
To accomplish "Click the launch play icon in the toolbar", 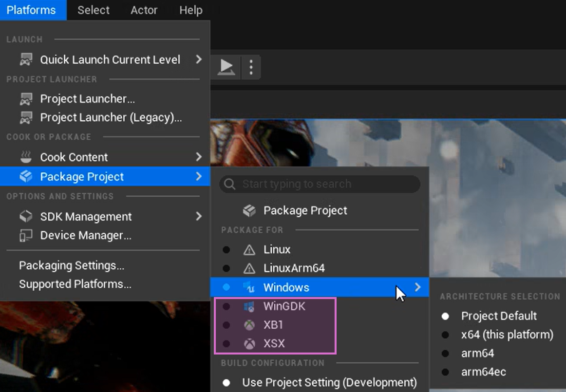I will coord(226,67).
